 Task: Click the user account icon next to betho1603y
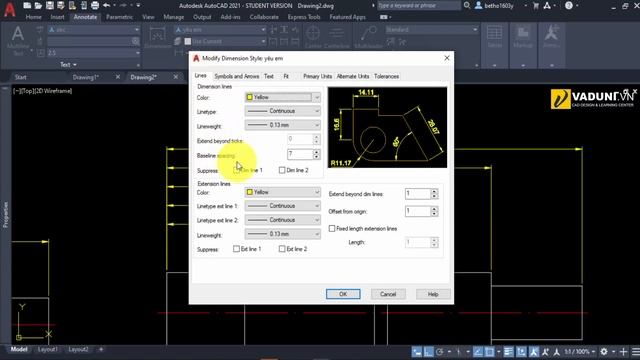pyautogui.click(x=479, y=5)
